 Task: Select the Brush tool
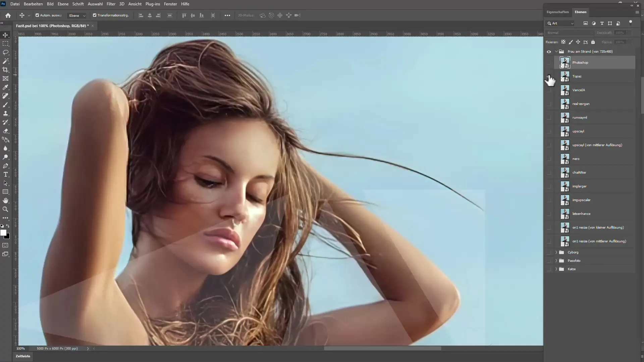pyautogui.click(x=6, y=105)
